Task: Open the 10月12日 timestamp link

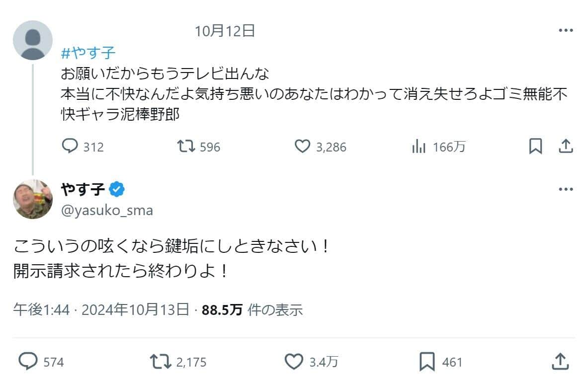Action: (225, 31)
